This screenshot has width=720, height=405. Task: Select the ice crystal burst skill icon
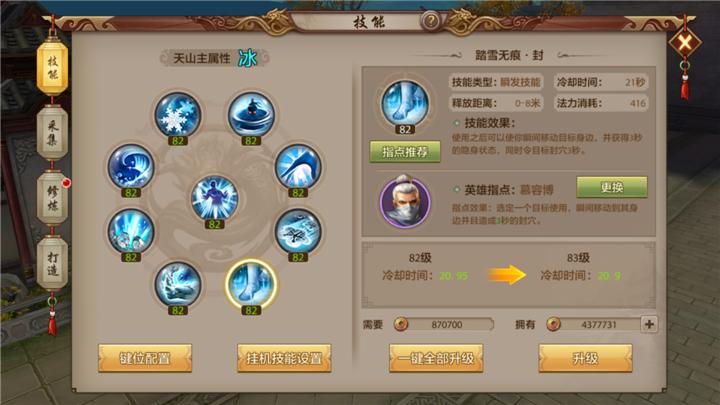(x=131, y=231)
